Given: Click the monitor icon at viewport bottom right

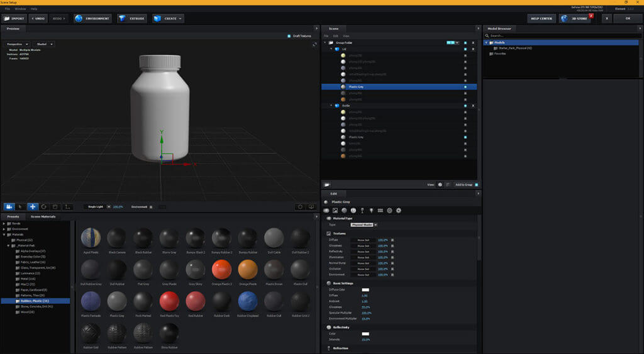Looking at the screenshot, I should click(311, 207).
